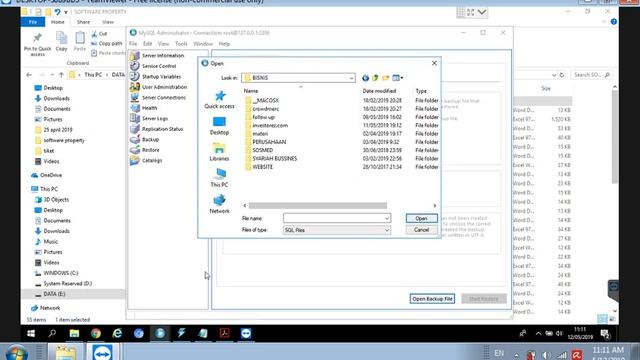Open Quick access in Open dialog places bar
This screenshot has height=360, width=640.
[219, 100]
